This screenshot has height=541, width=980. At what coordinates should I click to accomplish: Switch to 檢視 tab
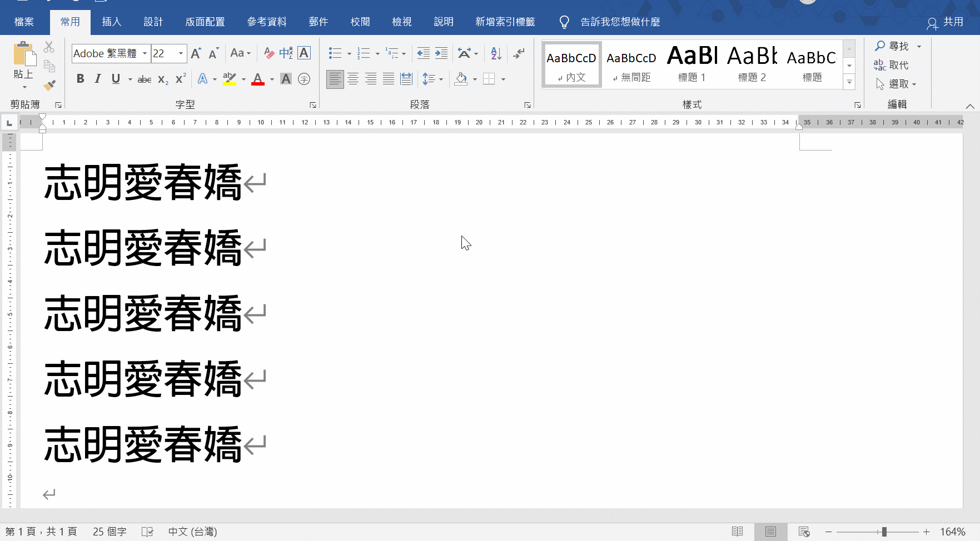(x=402, y=22)
